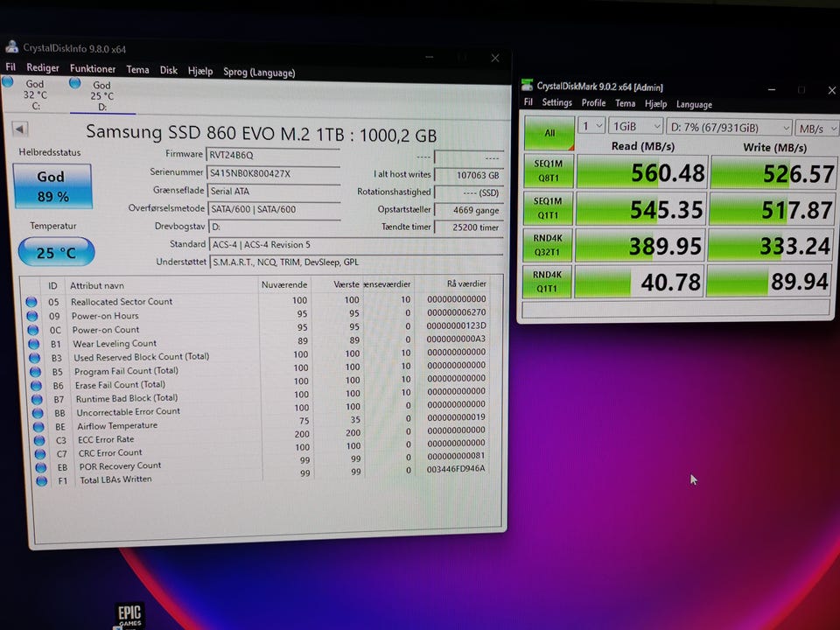Open the Epic Games desktop shortcut
This screenshot has width=840, height=630.
129,615
